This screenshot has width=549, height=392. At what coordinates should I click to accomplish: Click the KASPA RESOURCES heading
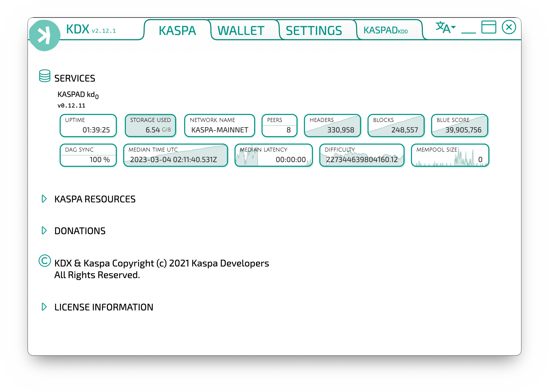point(95,199)
